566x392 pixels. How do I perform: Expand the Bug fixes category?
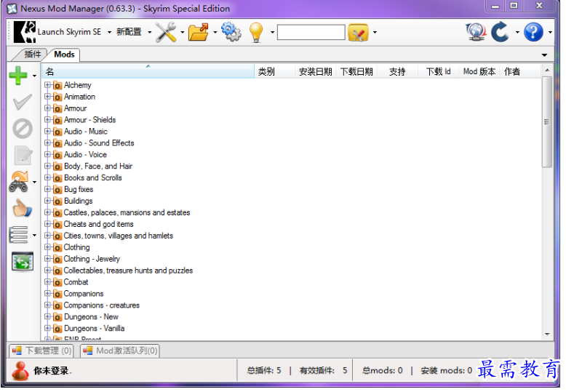(47, 189)
